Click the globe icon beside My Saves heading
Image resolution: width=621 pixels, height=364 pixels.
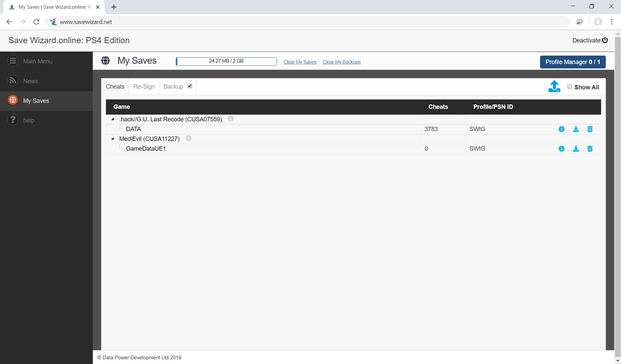click(x=106, y=61)
